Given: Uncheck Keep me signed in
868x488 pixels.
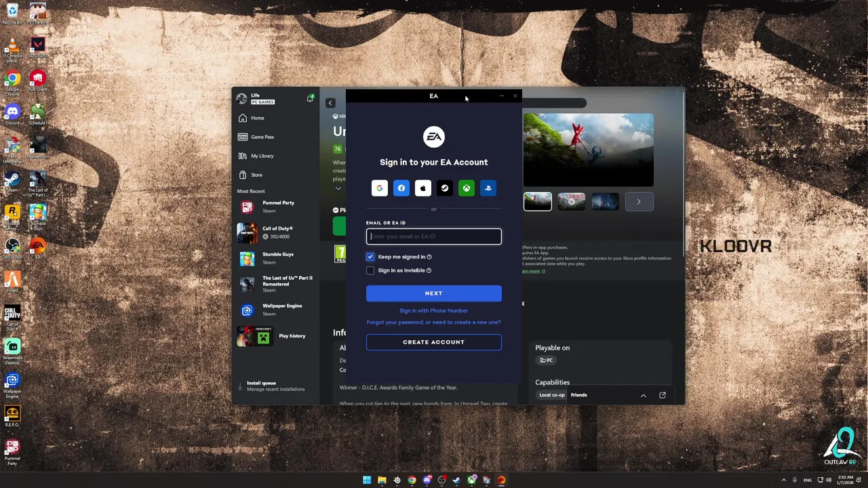Looking at the screenshot, I should pyautogui.click(x=370, y=257).
